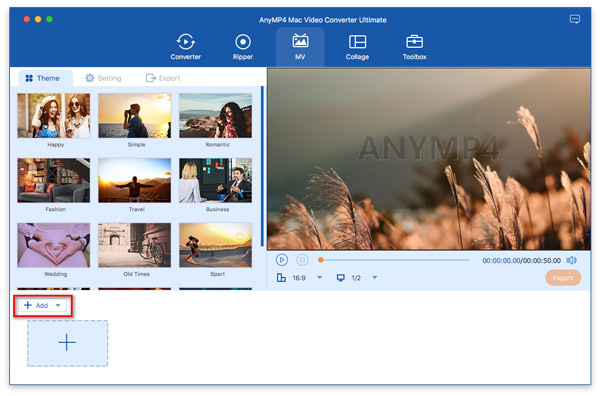Choose the Sport theme thumbnail
Viewport: 600px width, 396px height.
pos(215,245)
